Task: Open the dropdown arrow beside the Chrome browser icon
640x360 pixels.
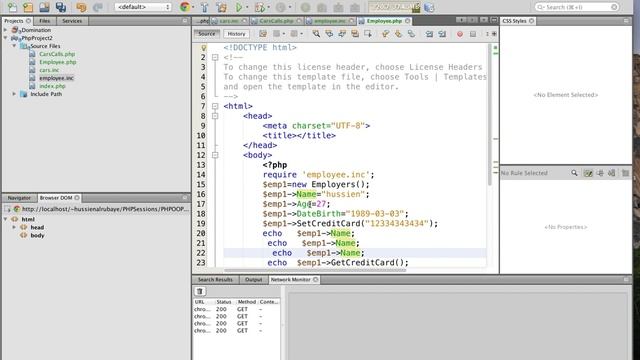Action: (193, 7)
